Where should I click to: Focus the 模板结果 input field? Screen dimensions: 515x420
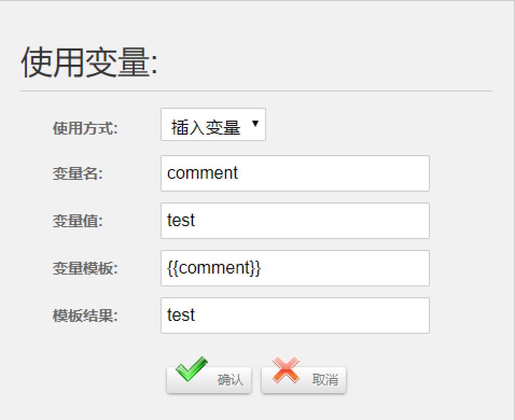(295, 315)
